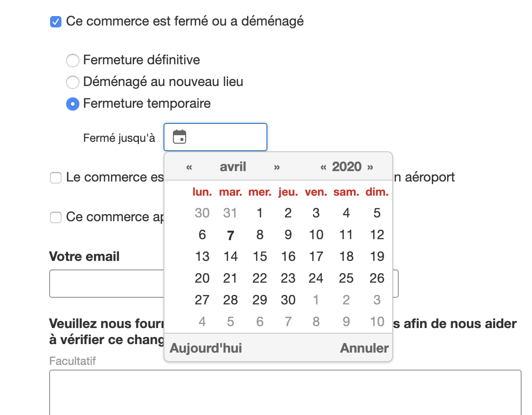This screenshot has height=415, width=532.
Task: Click "Aujourd'hui" in the date picker
Action: click(x=206, y=348)
